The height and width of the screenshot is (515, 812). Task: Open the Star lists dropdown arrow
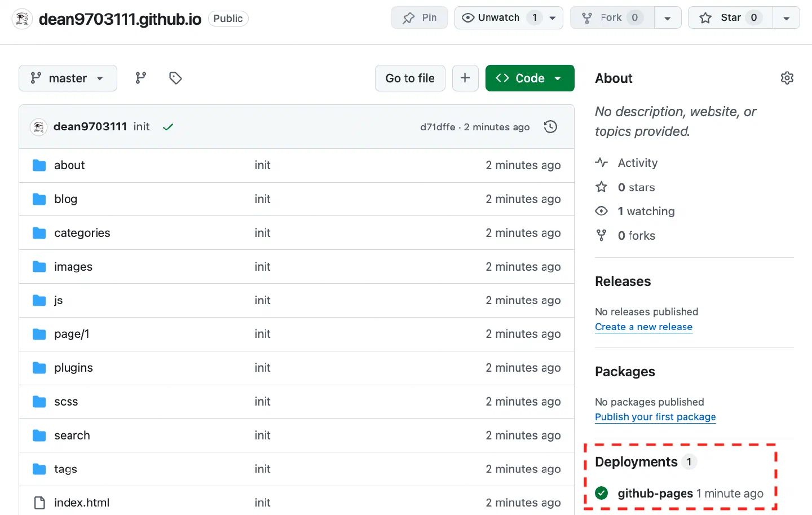[x=786, y=17]
